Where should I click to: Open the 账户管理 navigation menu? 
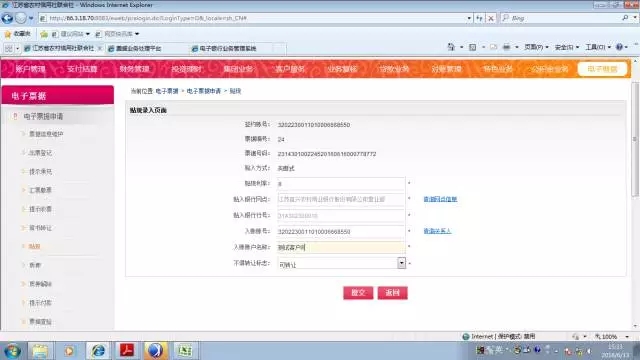(30, 69)
